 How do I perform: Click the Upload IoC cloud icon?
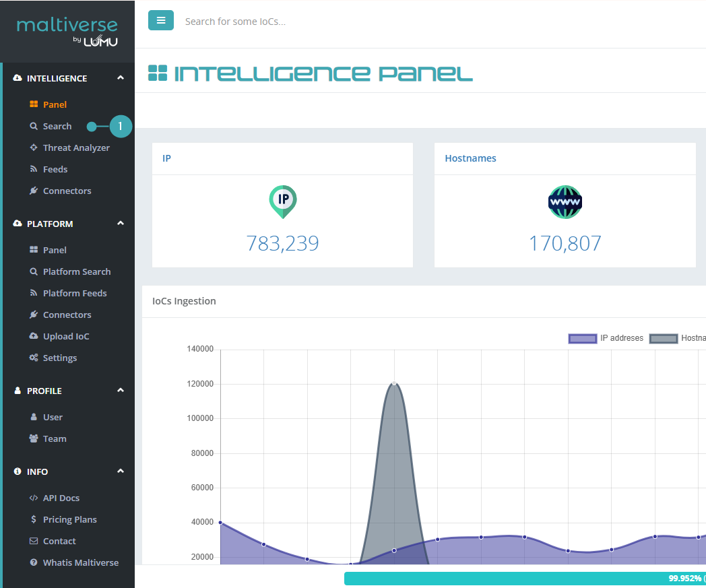(x=34, y=336)
